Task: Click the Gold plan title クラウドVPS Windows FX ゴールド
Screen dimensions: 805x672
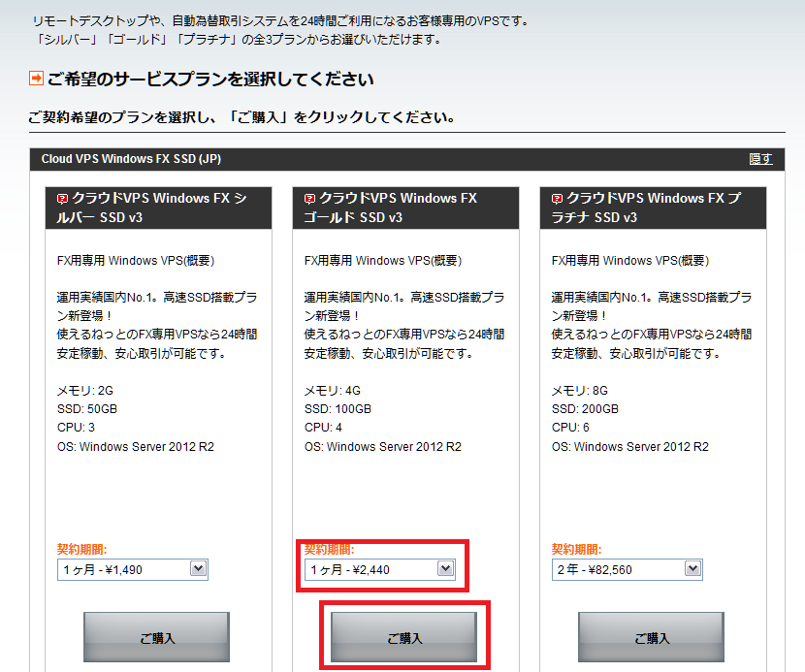Action: (391, 208)
